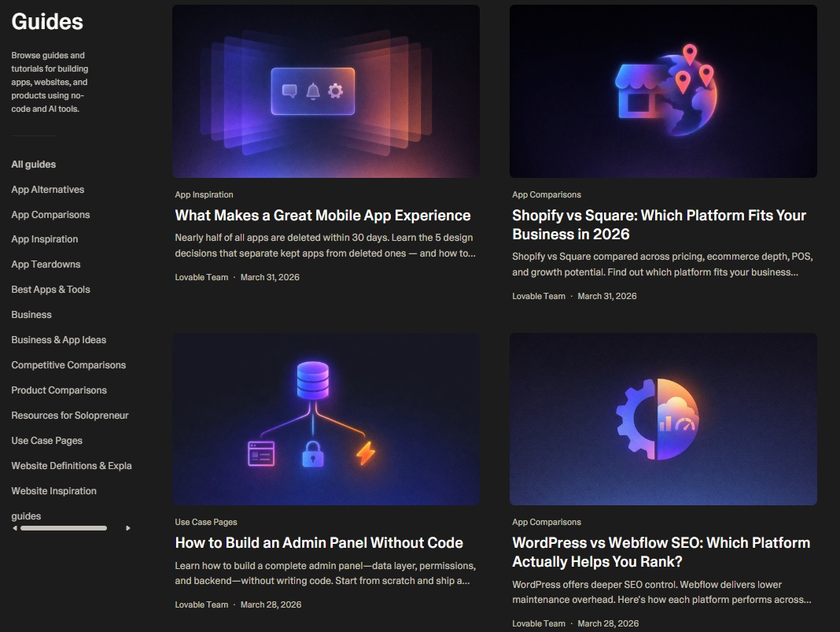Click the sidebar scrollbar right arrow

pos(127,529)
